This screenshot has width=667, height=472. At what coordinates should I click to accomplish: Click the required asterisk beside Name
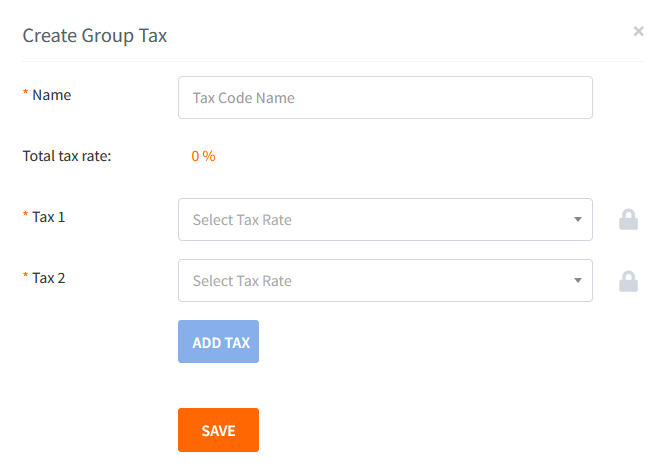click(26, 94)
